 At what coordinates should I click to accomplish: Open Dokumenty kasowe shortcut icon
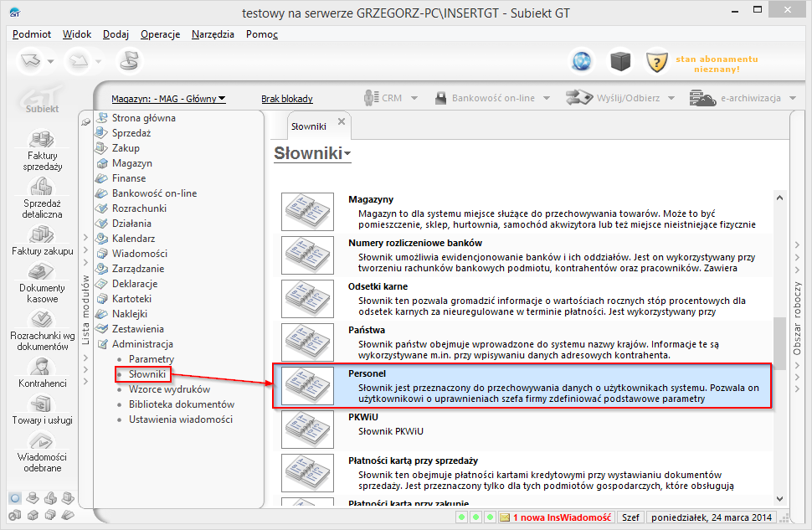click(42, 271)
